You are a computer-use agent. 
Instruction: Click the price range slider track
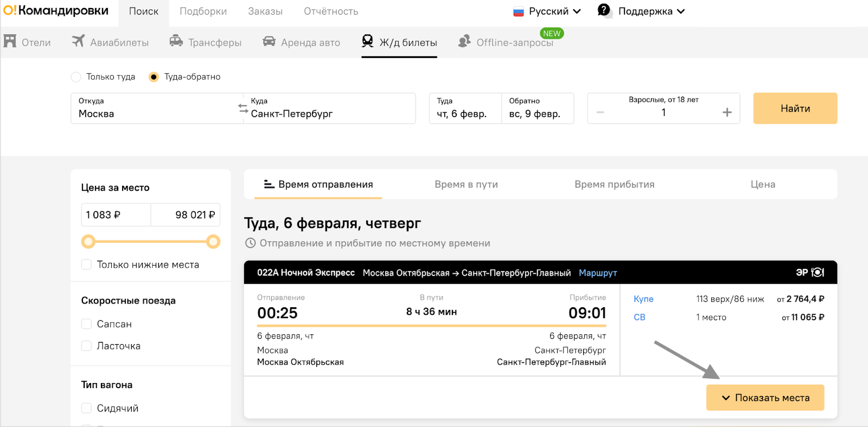pyautogui.click(x=151, y=242)
